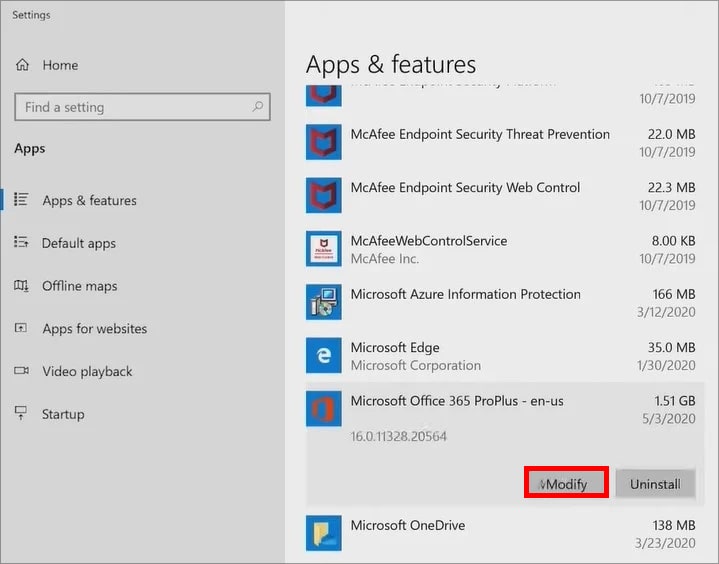Viewport: 719px width, 564px height.
Task: Click the 1/30/2020 install date
Action: coord(666,365)
